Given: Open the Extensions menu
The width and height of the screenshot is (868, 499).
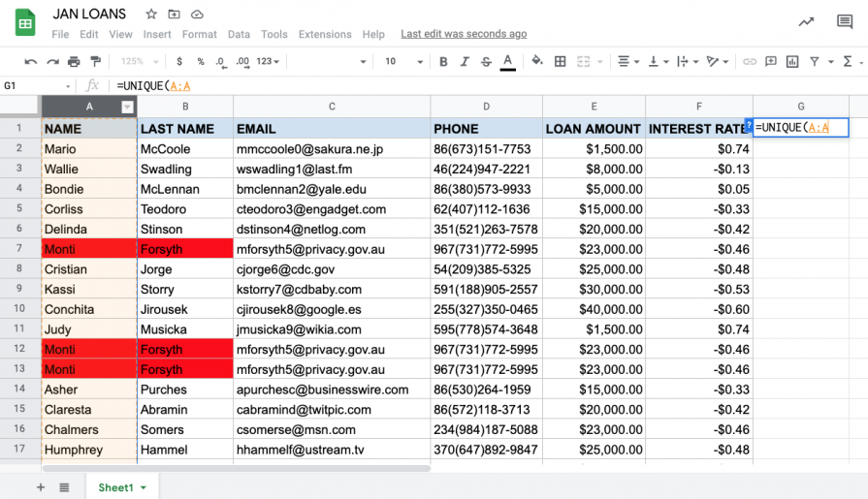Looking at the screenshot, I should pyautogui.click(x=325, y=34).
